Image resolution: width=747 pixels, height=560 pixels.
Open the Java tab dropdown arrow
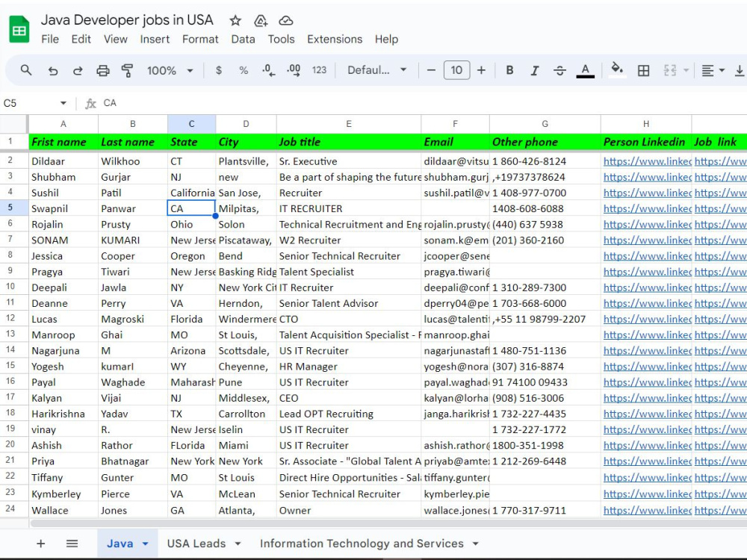point(146,544)
